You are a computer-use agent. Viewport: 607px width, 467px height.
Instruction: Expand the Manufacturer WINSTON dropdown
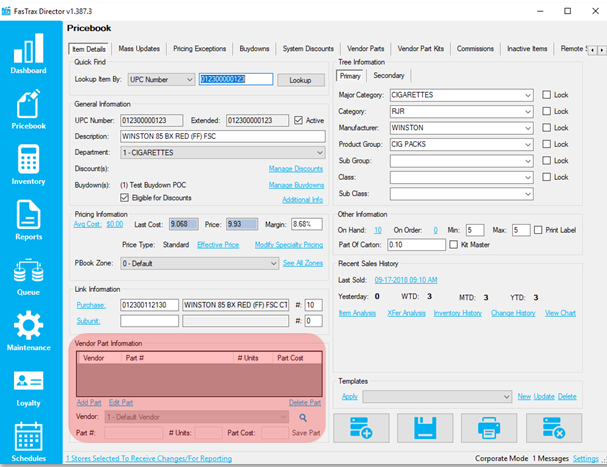coord(528,128)
